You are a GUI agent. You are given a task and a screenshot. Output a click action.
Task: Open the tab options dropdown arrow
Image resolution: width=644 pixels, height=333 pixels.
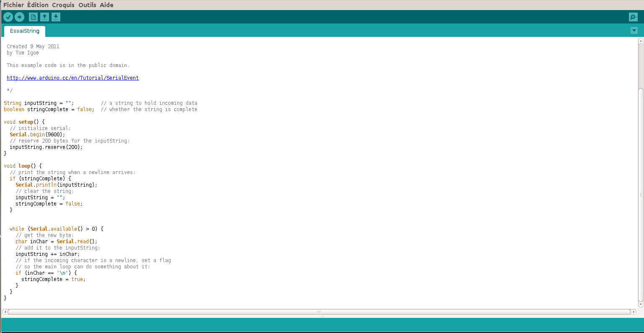(x=634, y=30)
